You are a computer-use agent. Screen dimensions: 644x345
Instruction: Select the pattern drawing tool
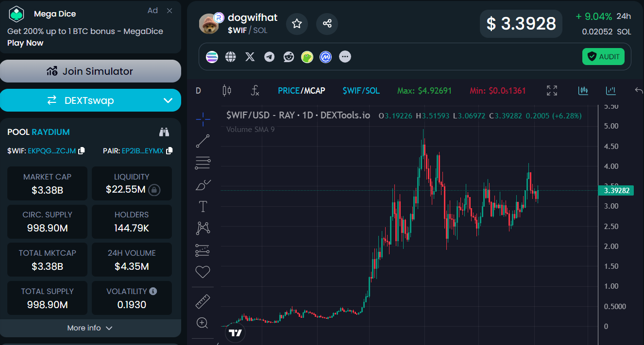pos(203,228)
